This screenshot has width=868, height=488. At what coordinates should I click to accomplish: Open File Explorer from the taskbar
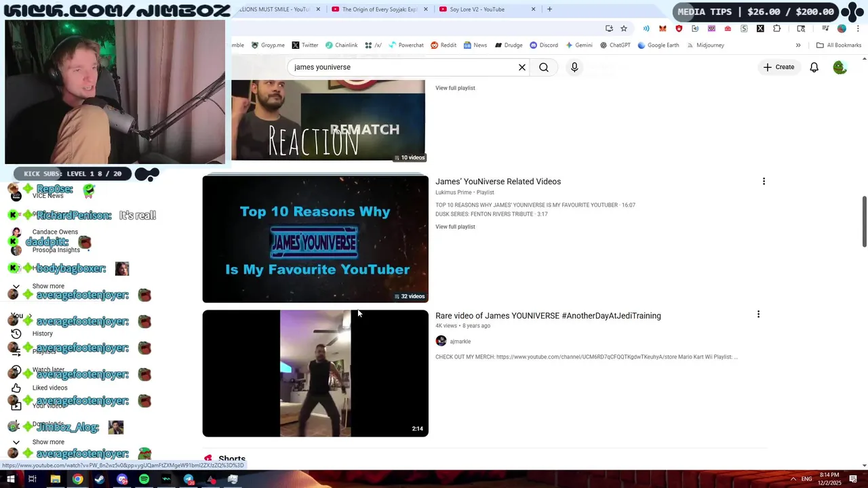click(x=56, y=479)
